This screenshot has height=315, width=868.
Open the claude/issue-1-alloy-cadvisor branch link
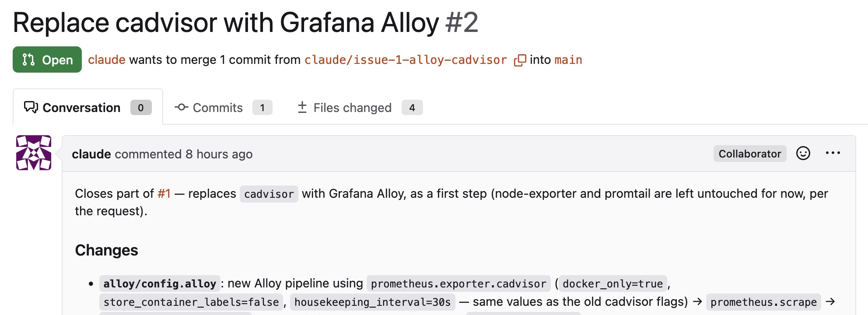[x=406, y=60]
